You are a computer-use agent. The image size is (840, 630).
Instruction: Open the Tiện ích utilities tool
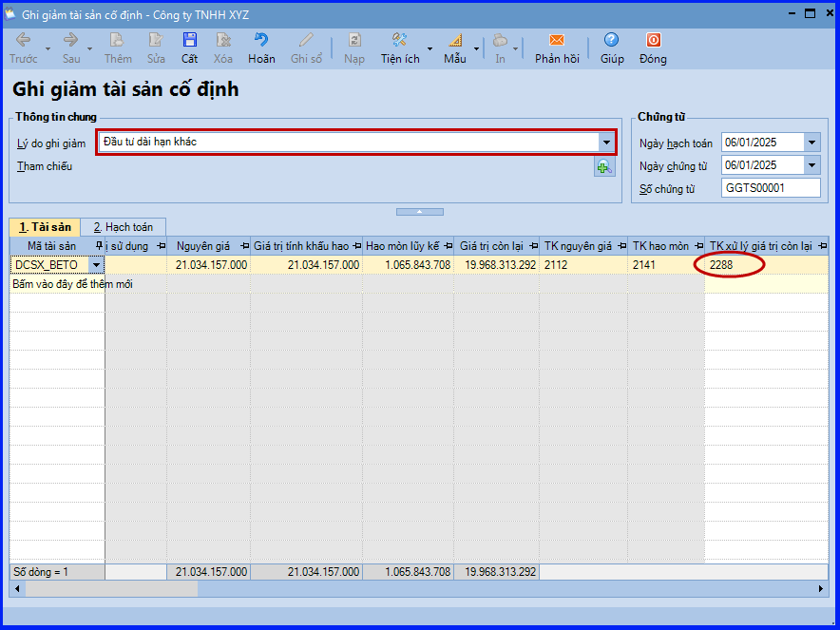click(x=399, y=41)
